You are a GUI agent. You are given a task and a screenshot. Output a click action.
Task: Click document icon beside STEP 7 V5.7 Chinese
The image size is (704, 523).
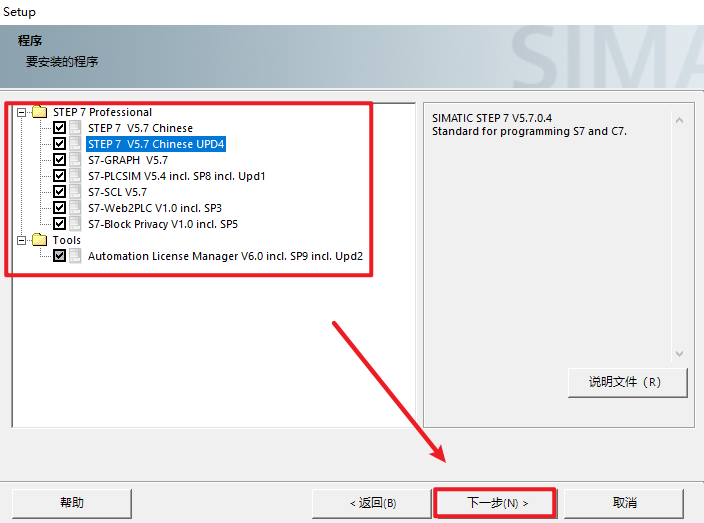[75, 128]
